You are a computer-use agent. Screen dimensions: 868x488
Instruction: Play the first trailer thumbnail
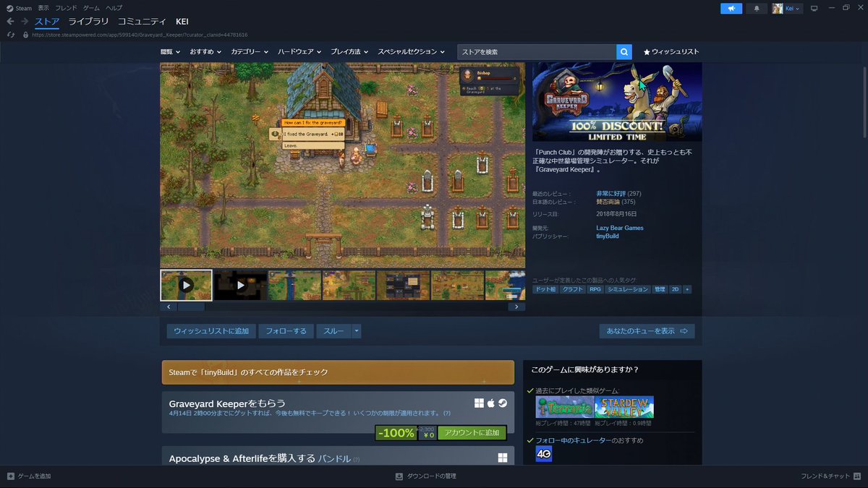coord(187,286)
